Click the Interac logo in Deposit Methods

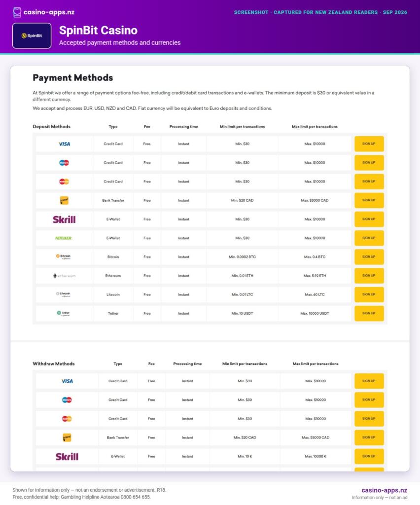[x=65, y=200]
